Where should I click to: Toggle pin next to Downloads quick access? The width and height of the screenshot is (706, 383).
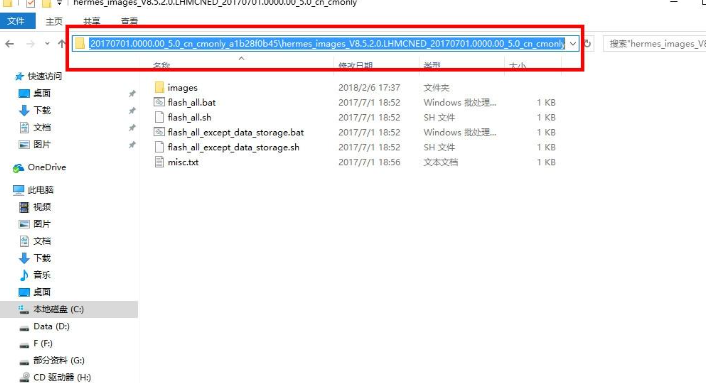click(x=132, y=111)
